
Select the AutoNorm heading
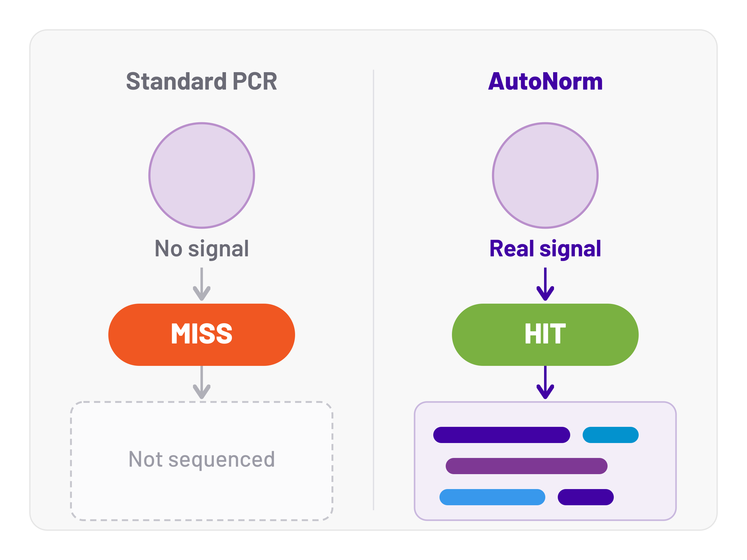pyautogui.click(x=545, y=81)
